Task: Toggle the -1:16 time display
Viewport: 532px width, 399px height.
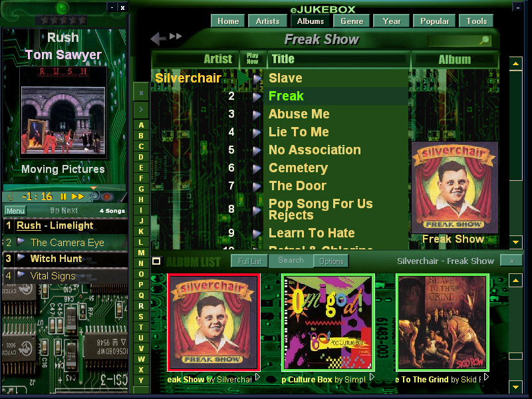Action: coord(37,196)
